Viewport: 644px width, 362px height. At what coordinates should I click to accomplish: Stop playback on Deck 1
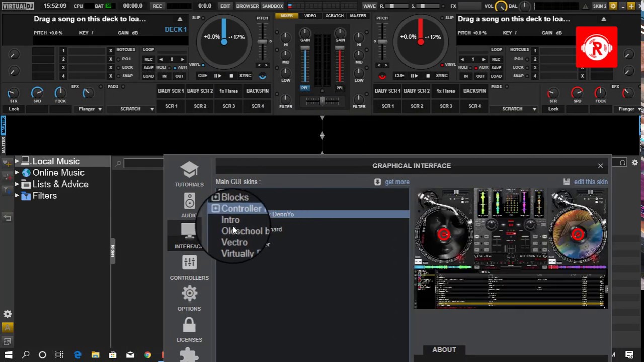tap(231, 76)
